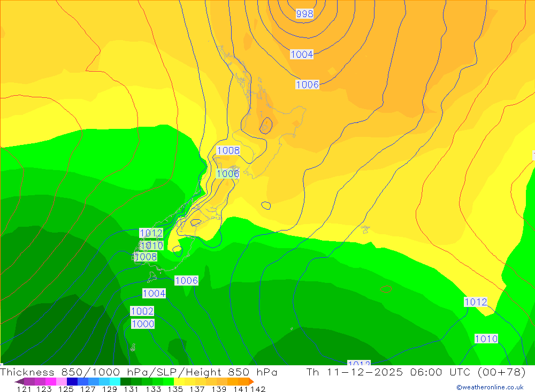The width and height of the screenshot is (535, 392).
Task: Click the 1004 label below the 998 low
Action: 302,54
